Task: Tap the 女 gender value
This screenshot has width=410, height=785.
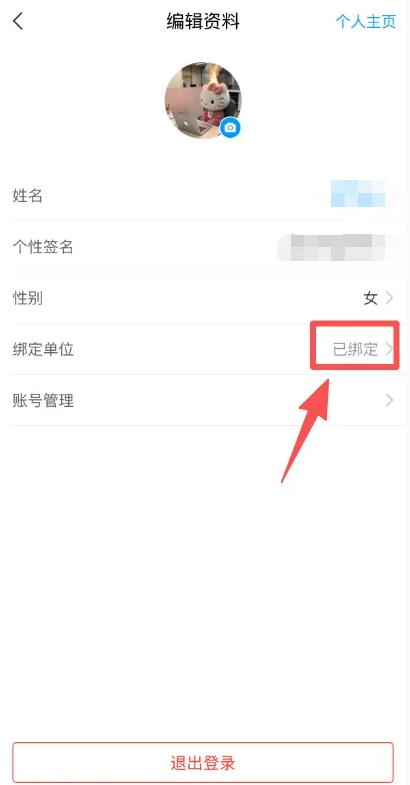Action: [x=370, y=298]
